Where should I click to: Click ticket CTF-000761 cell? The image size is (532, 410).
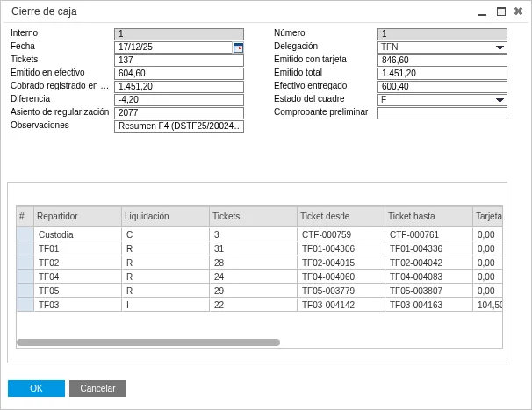(429, 234)
